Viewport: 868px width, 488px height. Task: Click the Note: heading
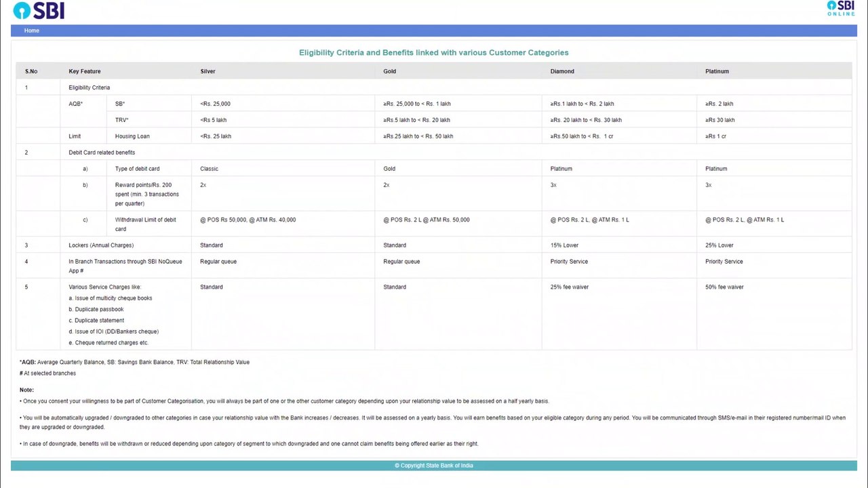click(26, 390)
